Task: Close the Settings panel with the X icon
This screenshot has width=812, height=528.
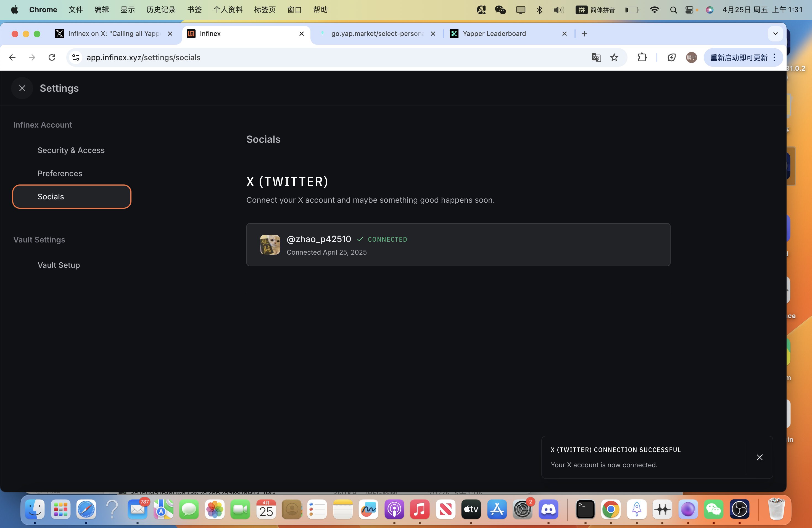Action: [x=22, y=88]
